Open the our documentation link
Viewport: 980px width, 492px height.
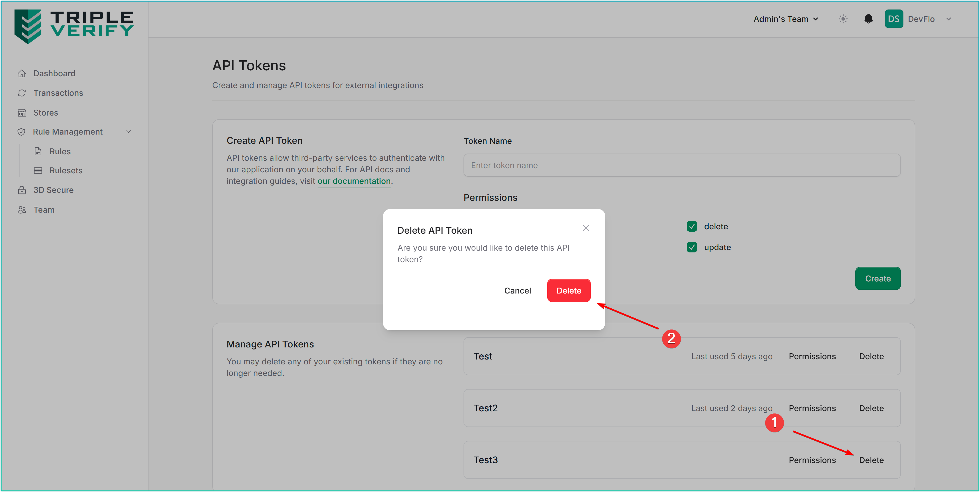coord(354,181)
